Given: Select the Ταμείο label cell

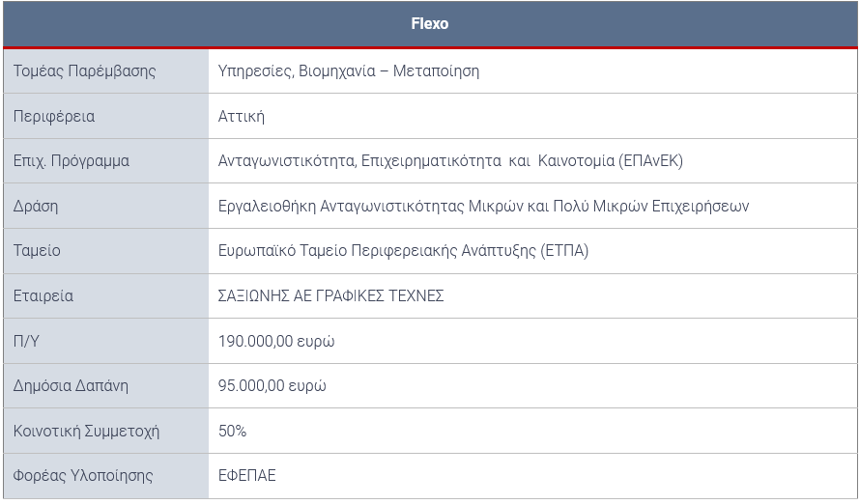Looking at the screenshot, I should (106, 251).
